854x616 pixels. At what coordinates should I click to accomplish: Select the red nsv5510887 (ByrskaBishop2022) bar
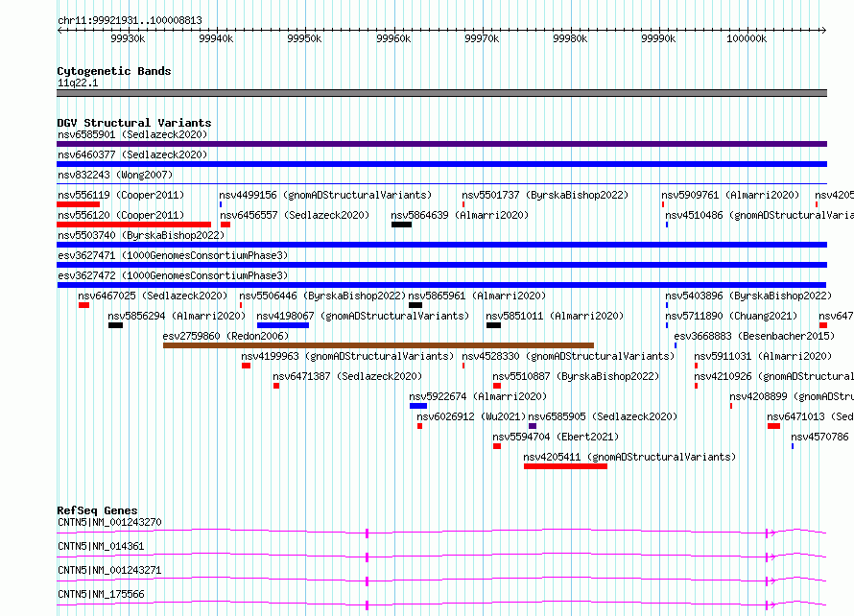(x=497, y=386)
